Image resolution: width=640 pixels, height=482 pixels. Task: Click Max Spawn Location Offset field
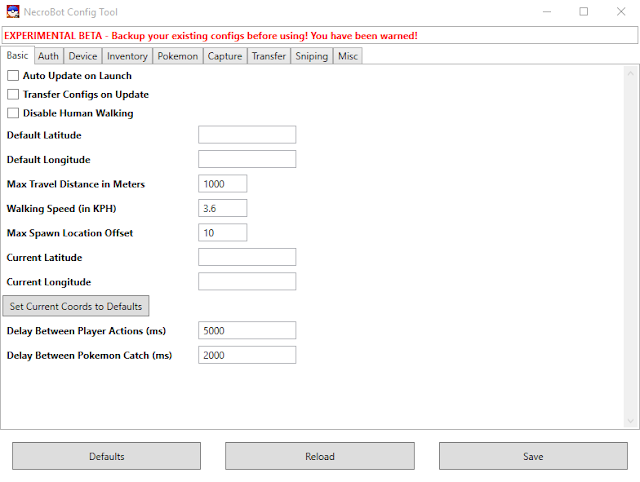point(222,233)
